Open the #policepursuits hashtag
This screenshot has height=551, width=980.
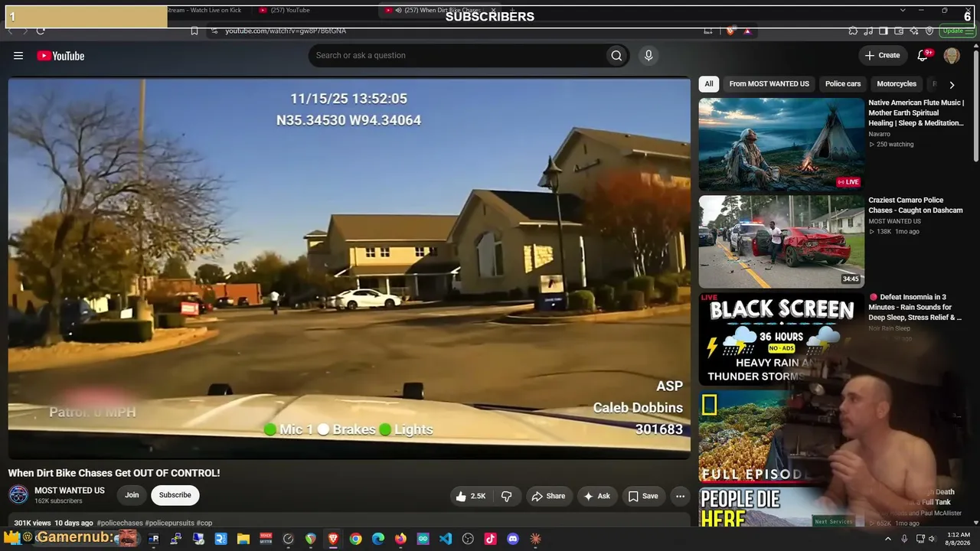coord(169,523)
